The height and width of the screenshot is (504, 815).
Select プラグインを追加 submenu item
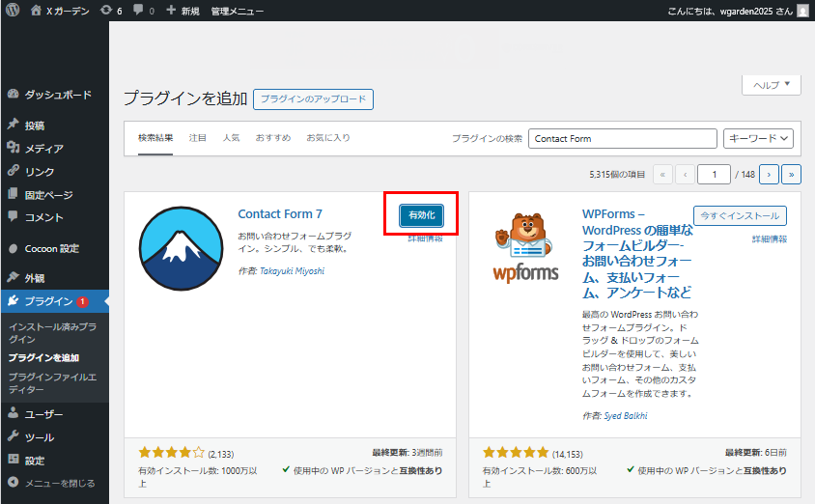[x=43, y=357]
